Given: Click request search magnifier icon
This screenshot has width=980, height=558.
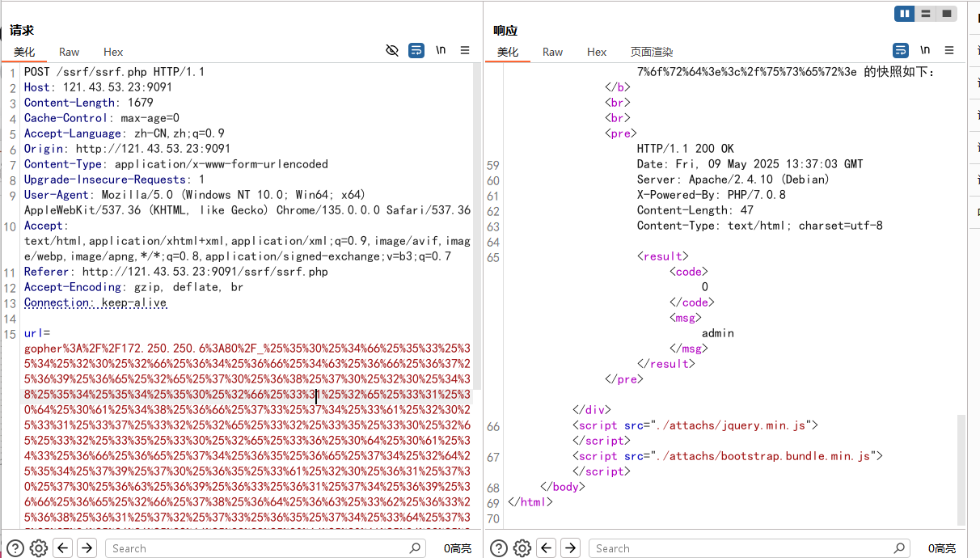Looking at the screenshot, I should click(415, 548).
